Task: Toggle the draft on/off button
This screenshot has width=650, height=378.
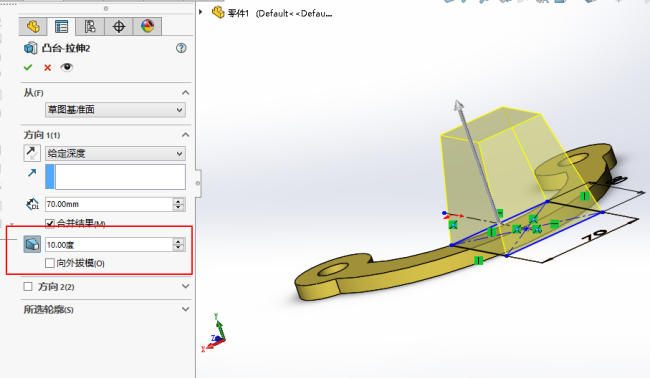Action: 32,245
